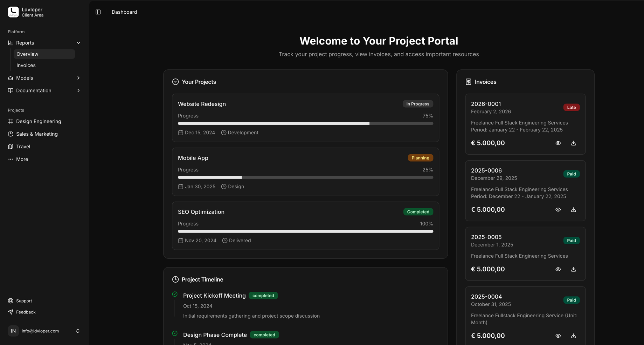644x345 pixels.
Task: Open Invoices in the sidebar
Action: [26, 65]
